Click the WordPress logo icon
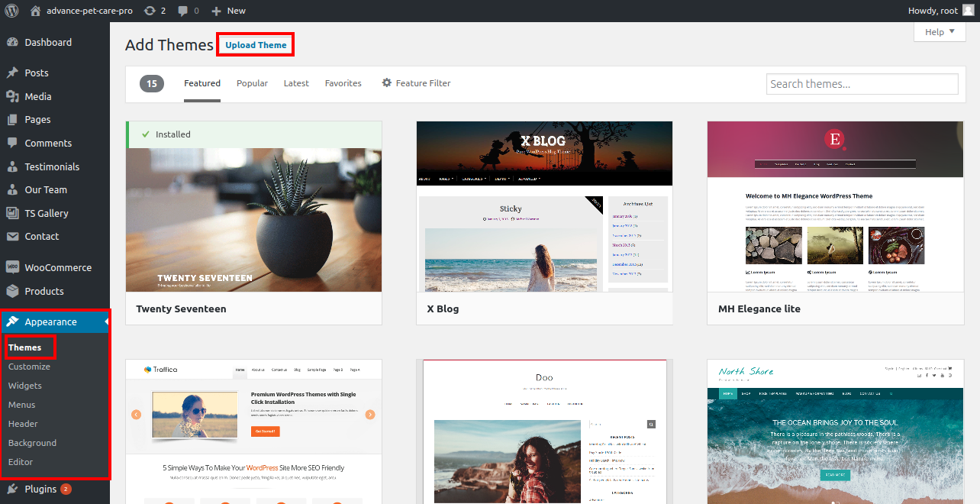Viewport: 980px width, 504px height. pos(11,11)
